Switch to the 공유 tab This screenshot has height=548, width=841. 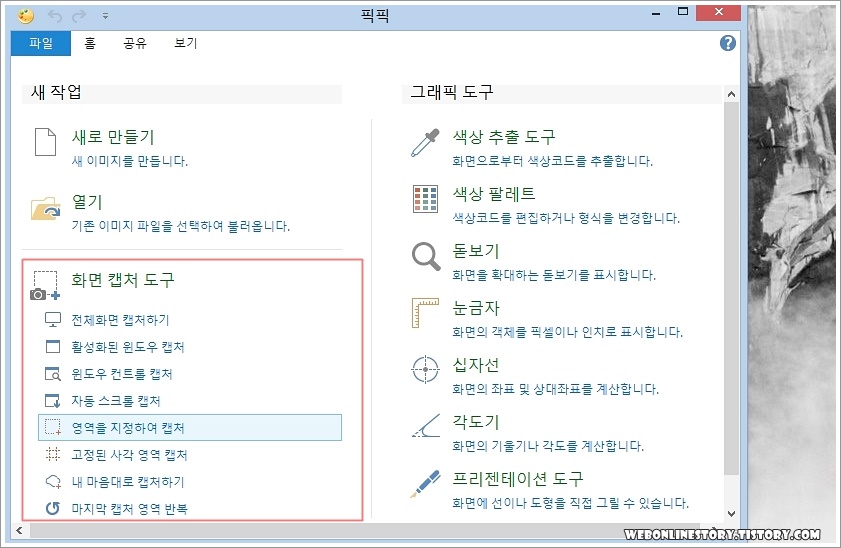coord(135,43)
